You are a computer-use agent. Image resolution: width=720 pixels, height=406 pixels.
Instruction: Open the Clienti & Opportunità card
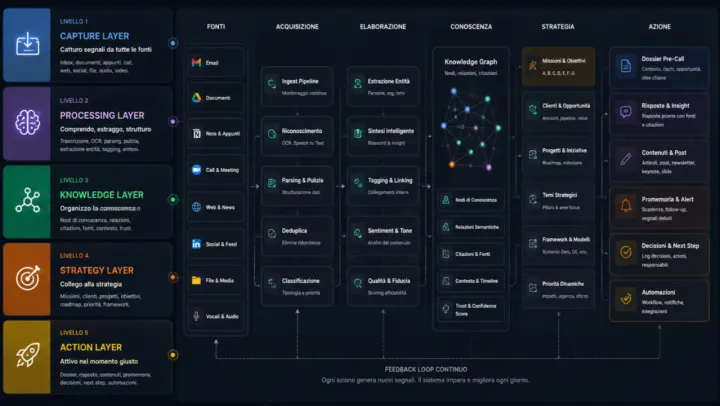(x=558, y=111)
